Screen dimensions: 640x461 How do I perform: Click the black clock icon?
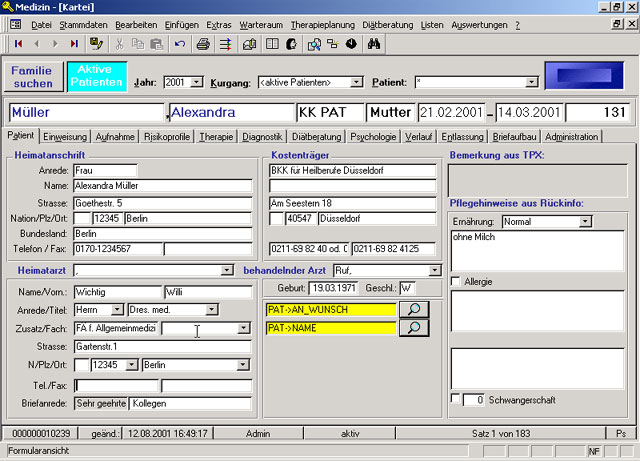pos(351,44)
